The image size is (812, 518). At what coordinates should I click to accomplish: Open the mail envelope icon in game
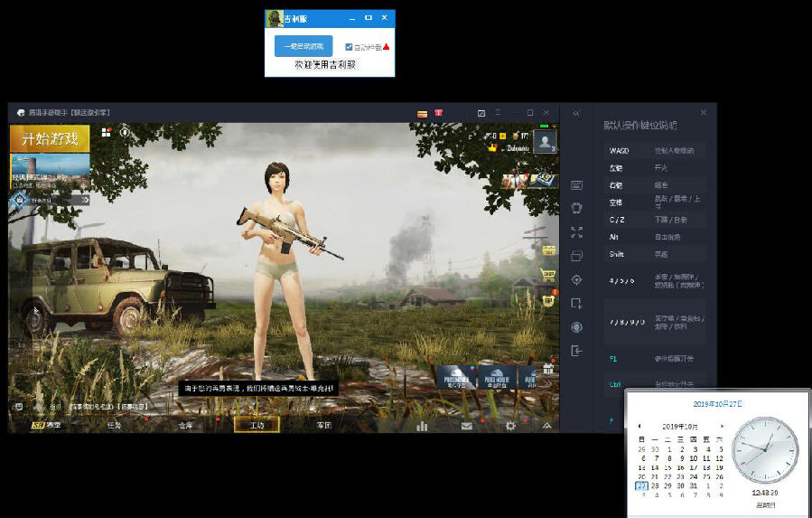coord(467,426)
